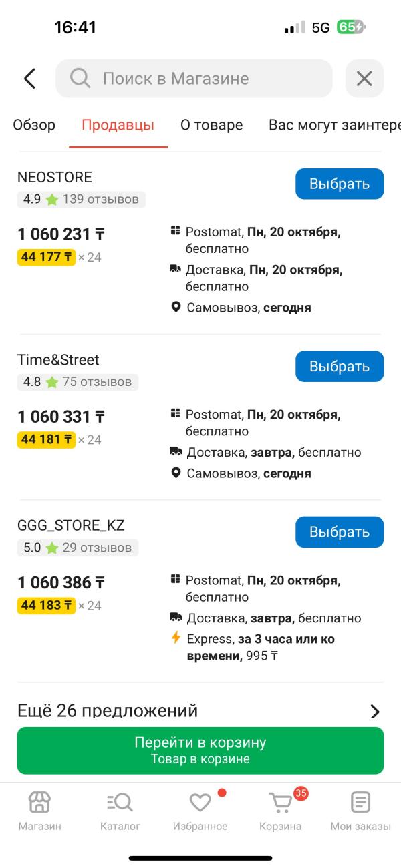
Task: Tap the back arrow icon
Action: (x=29, y=79)
